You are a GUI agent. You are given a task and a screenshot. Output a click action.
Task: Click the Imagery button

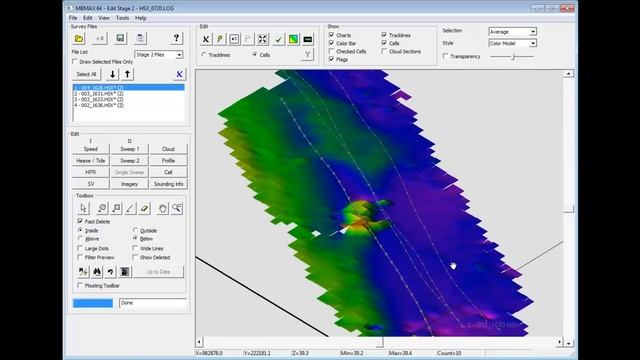pyautogui.click(x=129, y=184)
